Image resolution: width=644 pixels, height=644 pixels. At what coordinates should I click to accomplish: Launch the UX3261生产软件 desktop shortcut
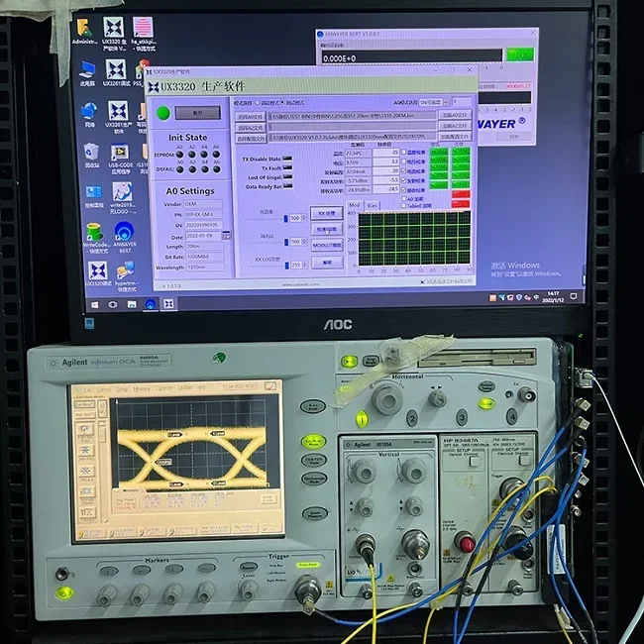point(118,118)
